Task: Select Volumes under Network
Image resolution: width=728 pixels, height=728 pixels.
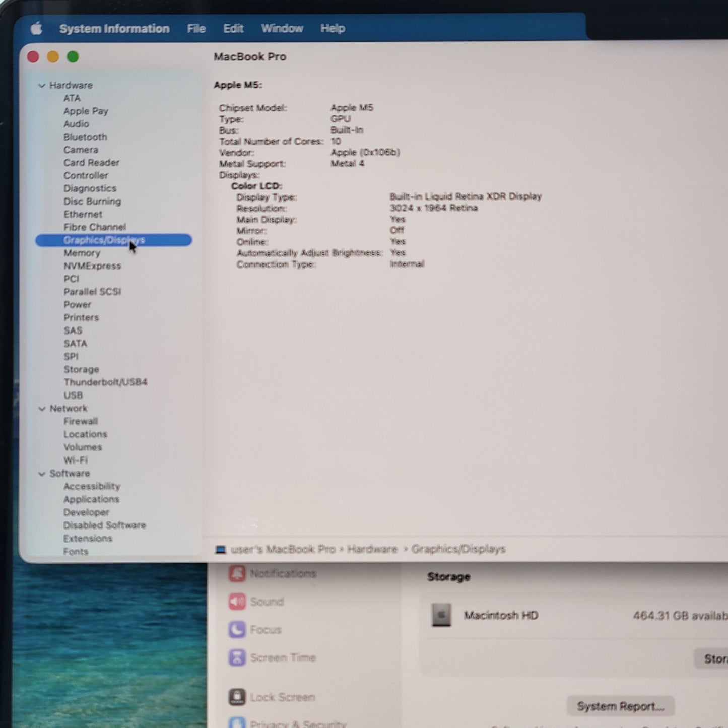Action: (83, 447)
